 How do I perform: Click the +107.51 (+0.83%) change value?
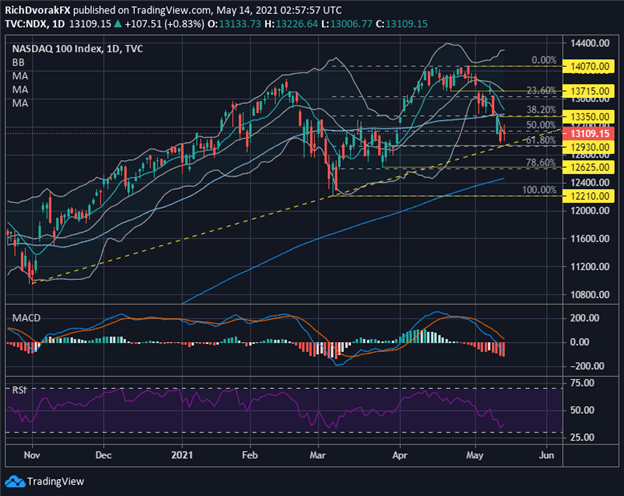click(x=164, y=24)
